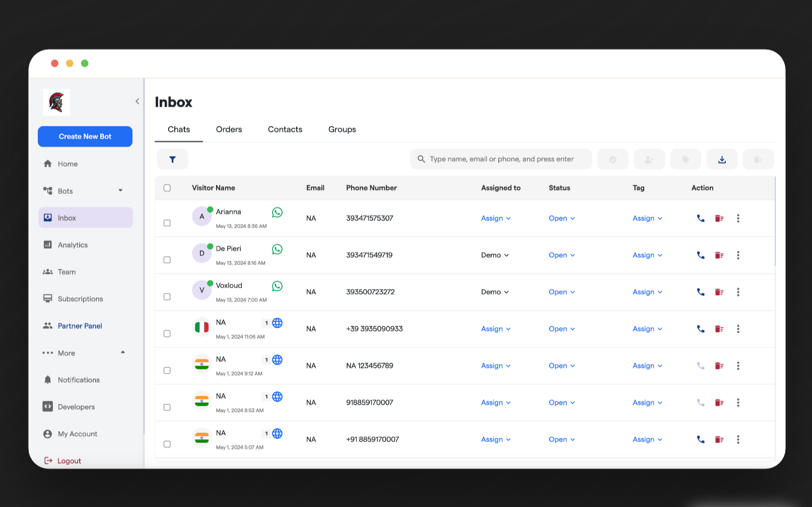Click the filter funnel icon

tap(172, 160)
